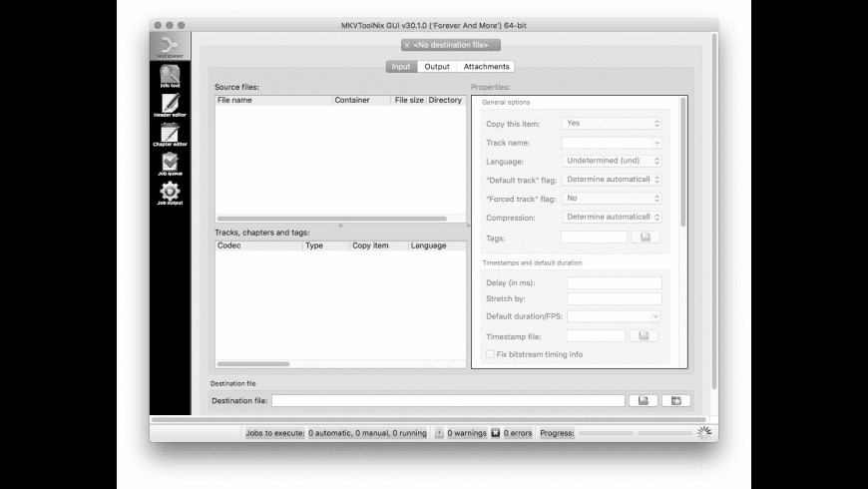Viewport: 868px width, 489px height.
Task: Click the second progress bar in the status bar
Action: (664, 433)
